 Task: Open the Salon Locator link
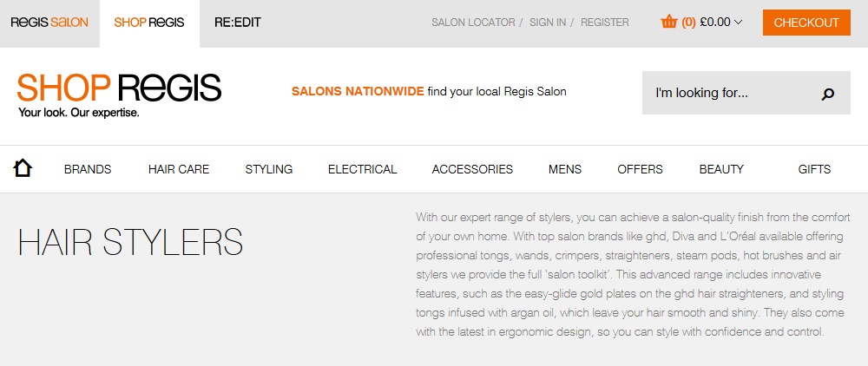(473, 23)
